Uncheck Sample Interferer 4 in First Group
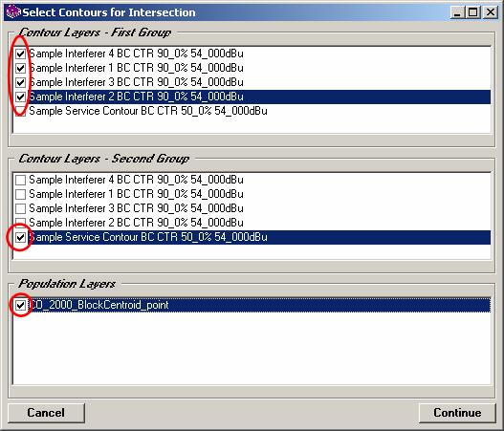Viewport: 504px width, 431px height. (x=21, y=54)
